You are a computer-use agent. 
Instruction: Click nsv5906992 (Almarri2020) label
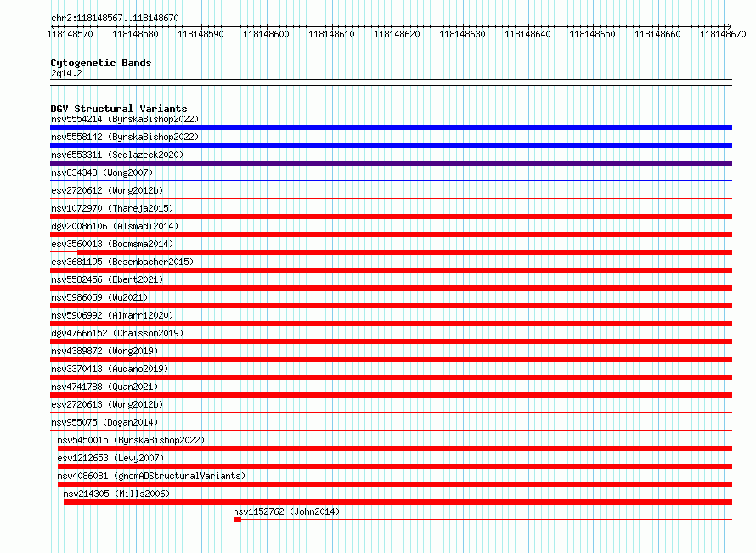pyautogui.click(x=112, y=315)
